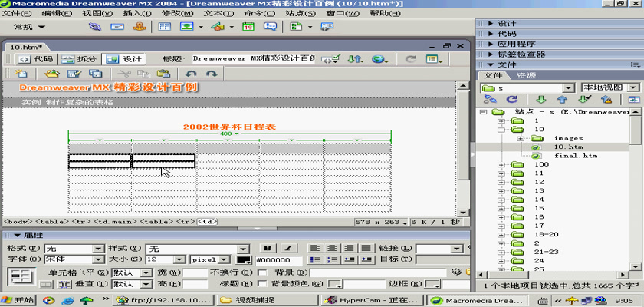The image size is (644, 307).
Task: Click the Templates insert icon
Action: [x=296, y=27]
